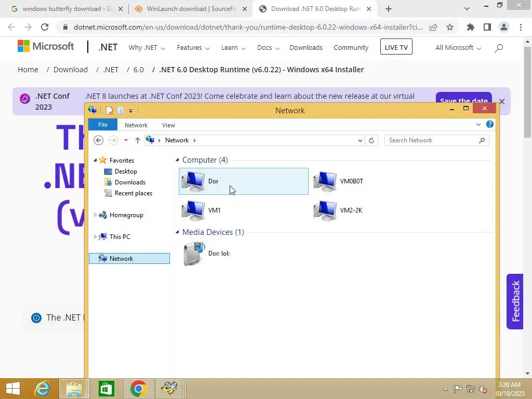
Task: Switch to WinLaunch download SourceForge tab
Action: tap(190, 9)
